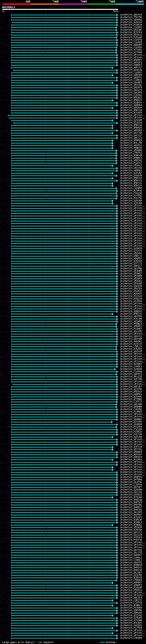Viewport: 146px width, 644px height.
Task: Select the UniRef100_P14963 label
Action: coord(131,329)
